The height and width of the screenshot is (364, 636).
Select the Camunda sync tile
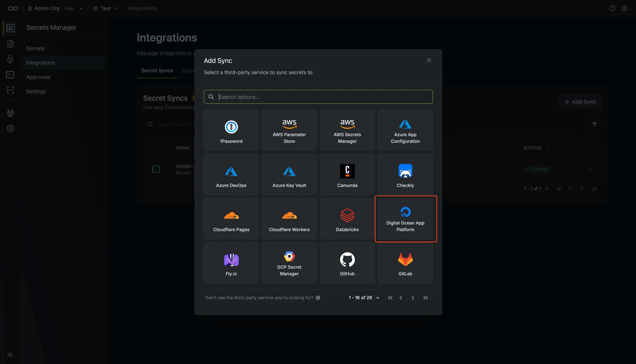coord(347,174)
